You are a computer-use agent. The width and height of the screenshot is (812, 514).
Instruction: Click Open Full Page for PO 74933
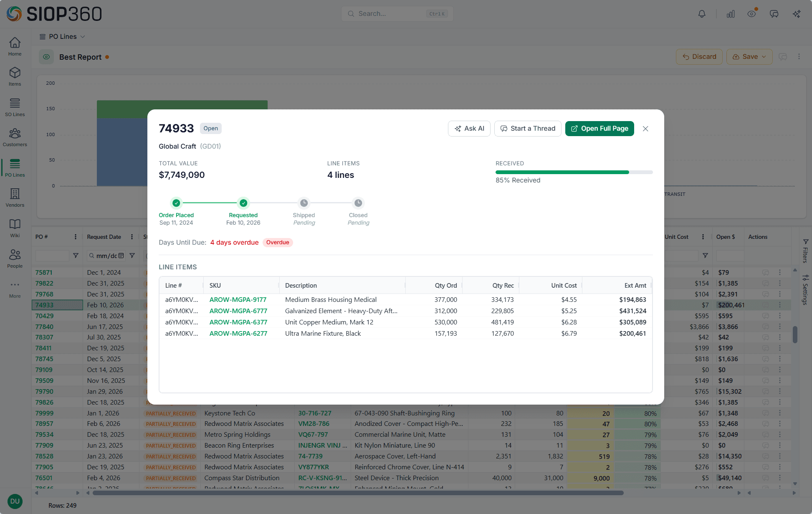(x=600, y=128)
